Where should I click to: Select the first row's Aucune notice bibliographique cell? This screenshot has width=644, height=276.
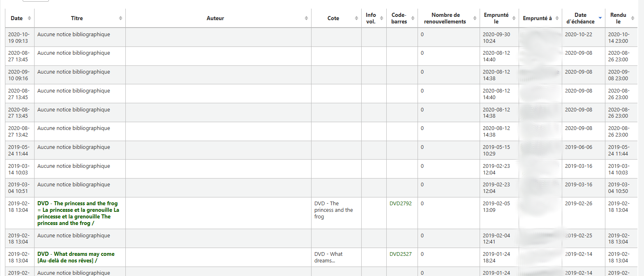tap(74, 35)
